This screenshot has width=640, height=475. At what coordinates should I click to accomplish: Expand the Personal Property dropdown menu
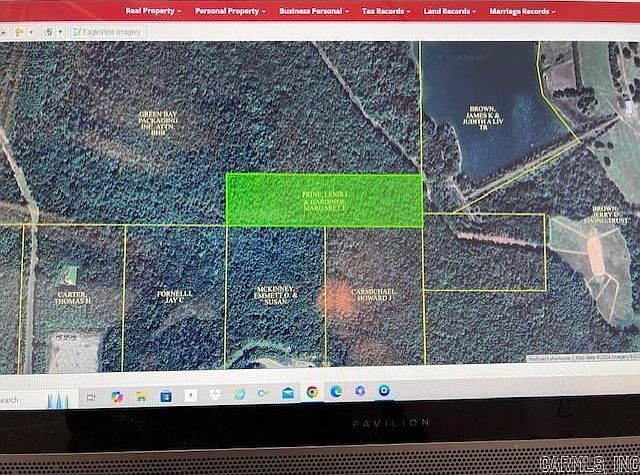(230, 11)
